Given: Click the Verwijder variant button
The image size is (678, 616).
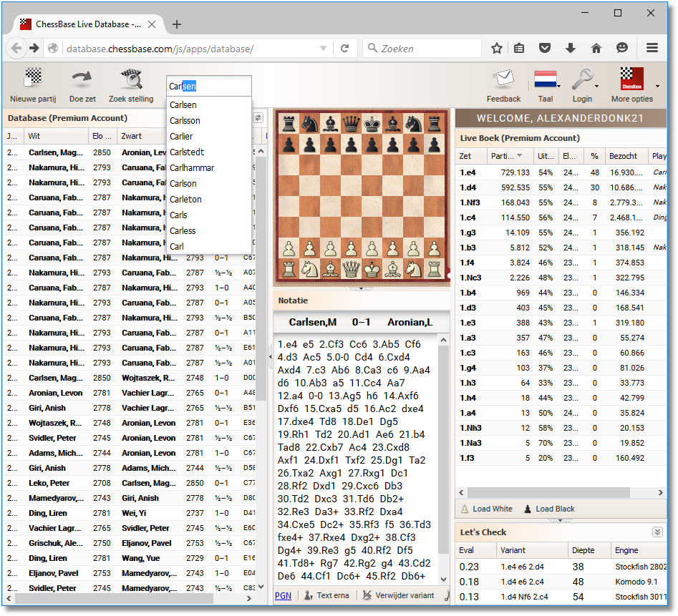Looking at the screenshot, I should 397,595.
